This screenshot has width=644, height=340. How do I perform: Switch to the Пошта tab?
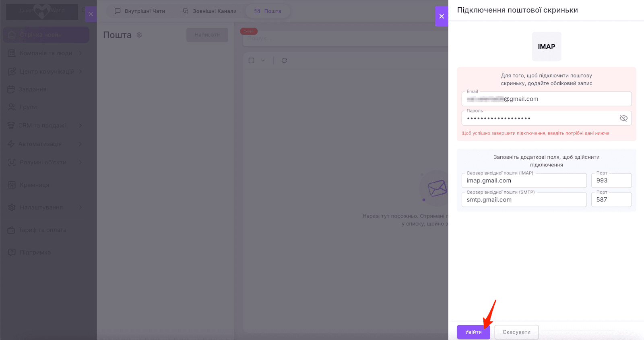click(x=268, y=11)
